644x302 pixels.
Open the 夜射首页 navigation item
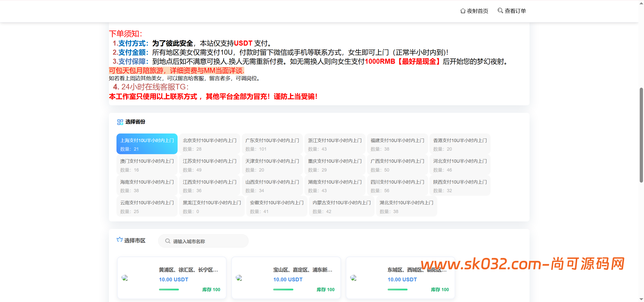(477, 11)
